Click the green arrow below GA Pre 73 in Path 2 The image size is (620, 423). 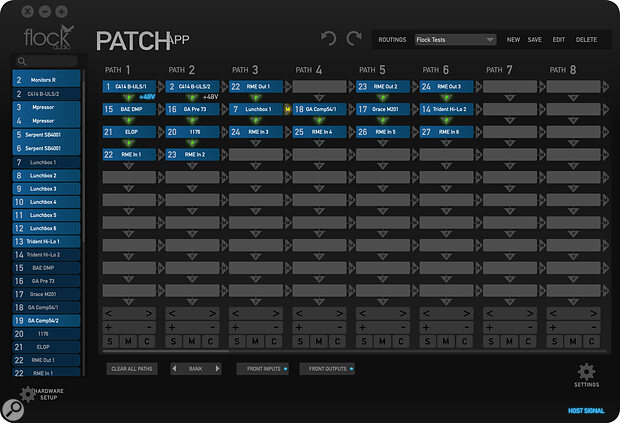tap(192, 120)
